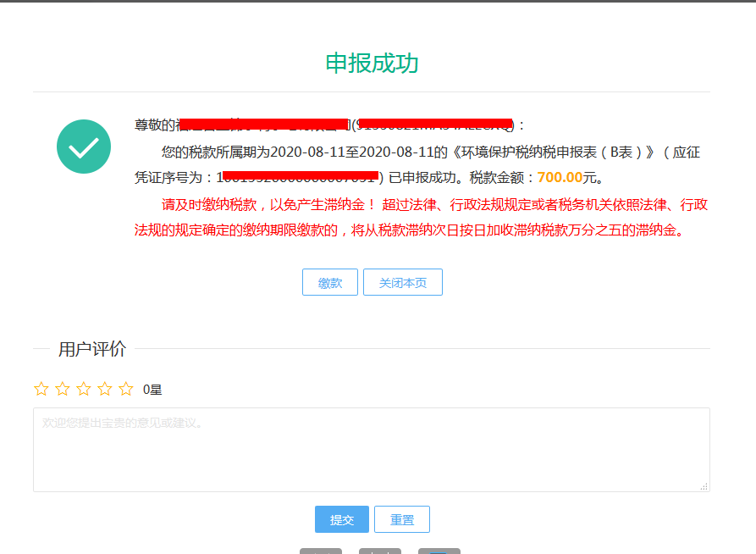Viewport: 756px width, 554px height.
Task: Rate three stars in 用户评价
Action: pyautogui.click(x=84, y=389)
